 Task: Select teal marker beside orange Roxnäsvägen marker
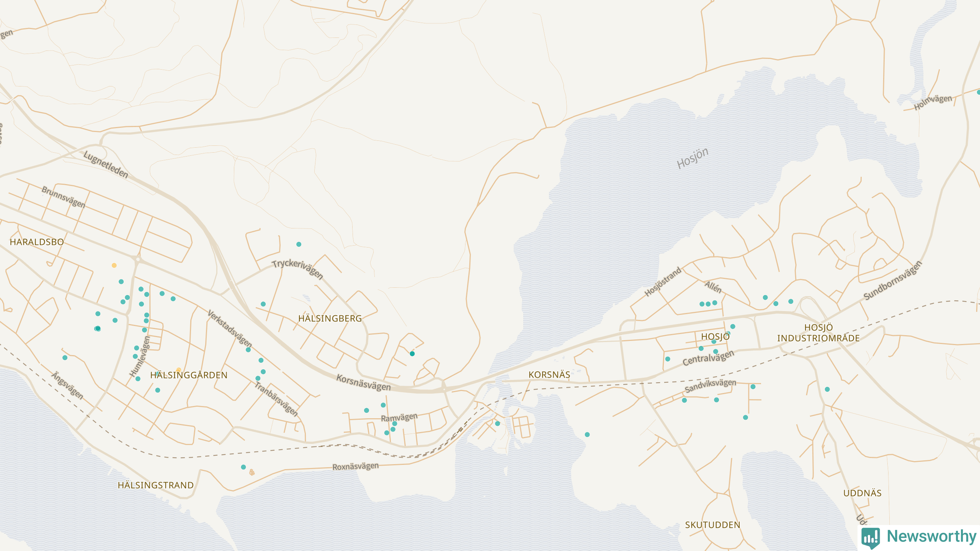pos(243,467)
